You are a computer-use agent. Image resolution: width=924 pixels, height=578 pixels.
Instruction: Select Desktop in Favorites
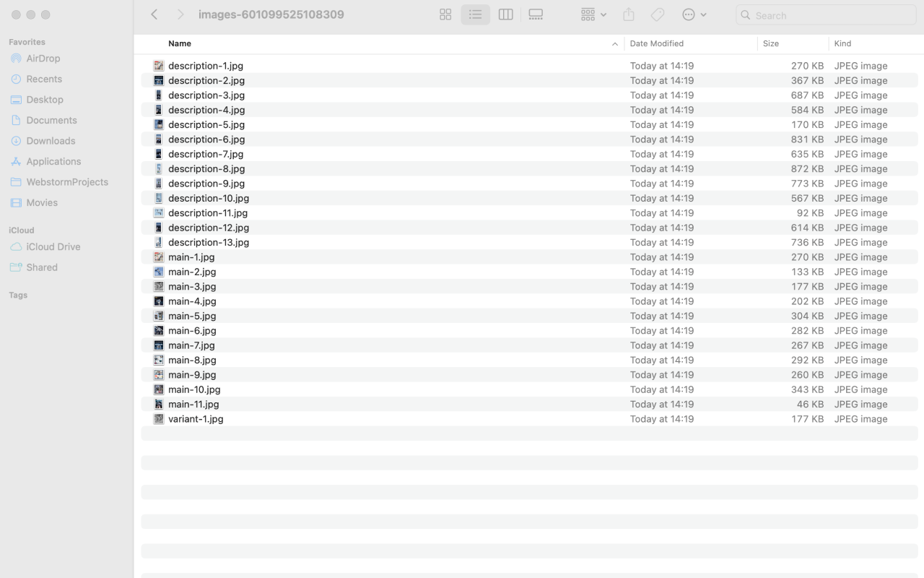[x=45, y=100]
